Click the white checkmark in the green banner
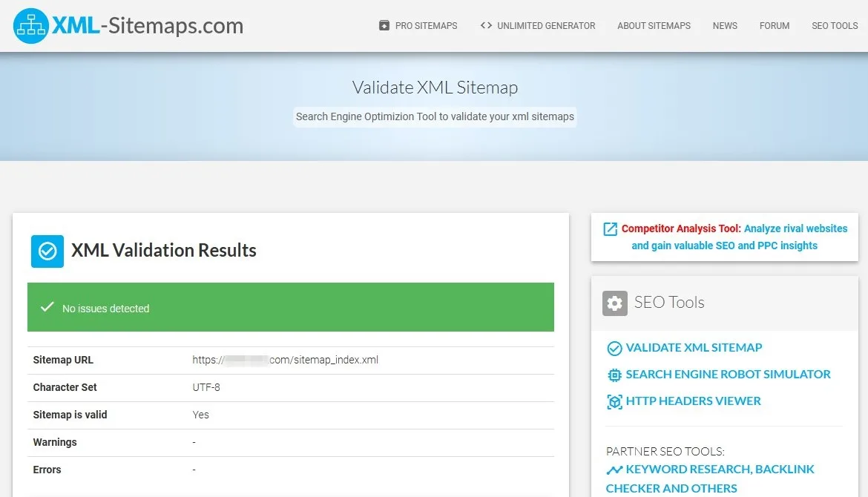The width and height of the screenshot is (868, 497). (47, 306)
